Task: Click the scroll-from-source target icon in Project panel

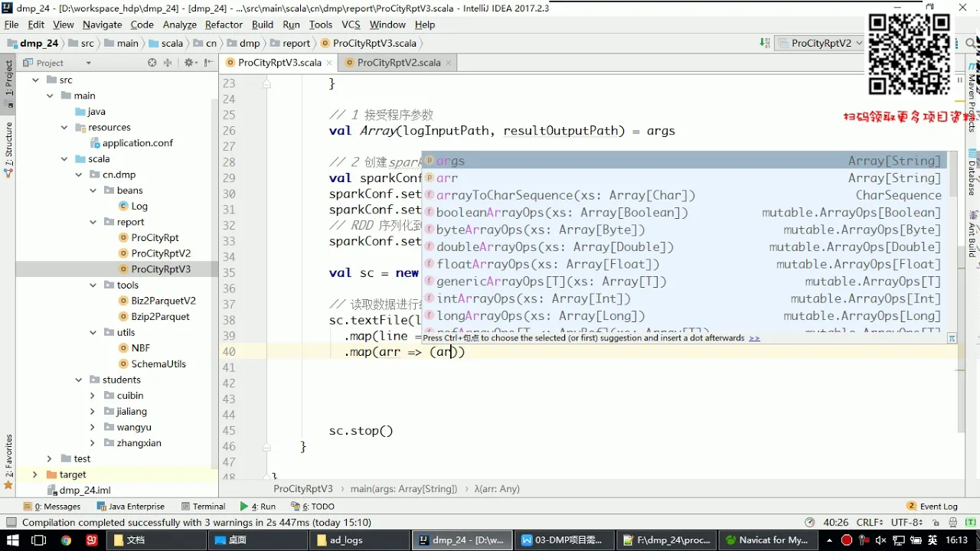Action: pos(152,63)
